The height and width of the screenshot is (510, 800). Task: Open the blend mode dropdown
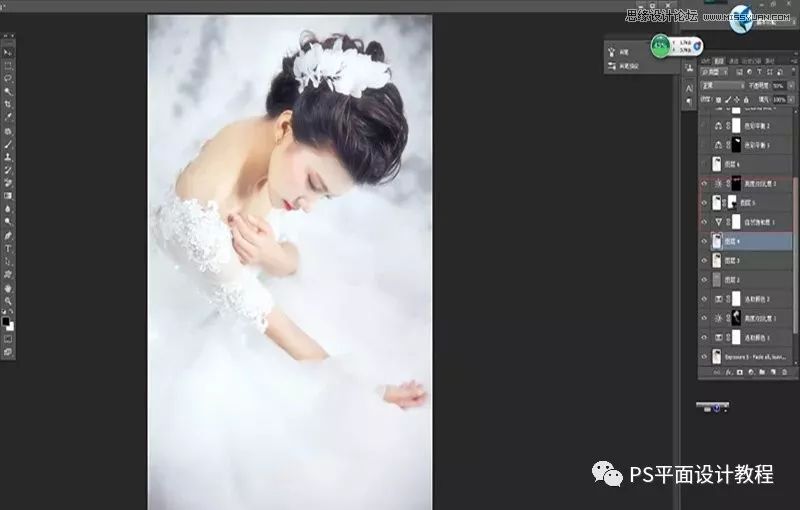pyautogui.click(x=722, y=86)
